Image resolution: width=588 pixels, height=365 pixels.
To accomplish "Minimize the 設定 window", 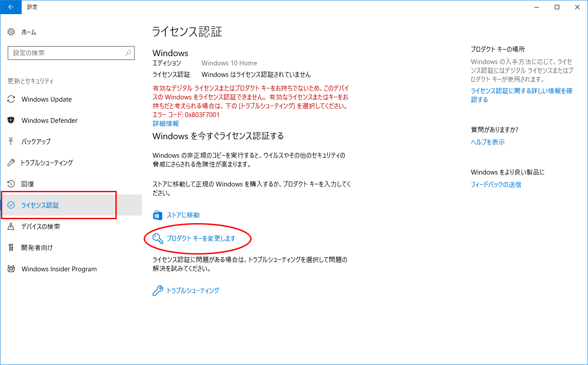I will [x=537, y=7].
